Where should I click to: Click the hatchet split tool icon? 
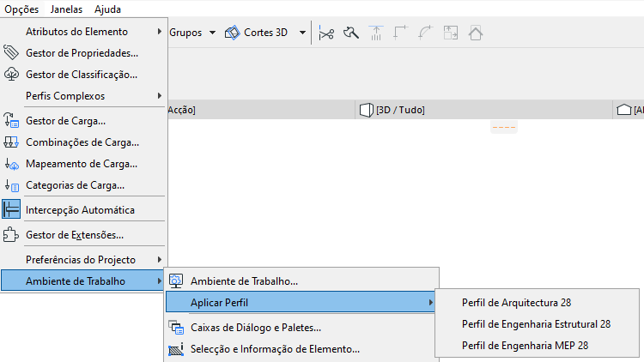point(351,33)
